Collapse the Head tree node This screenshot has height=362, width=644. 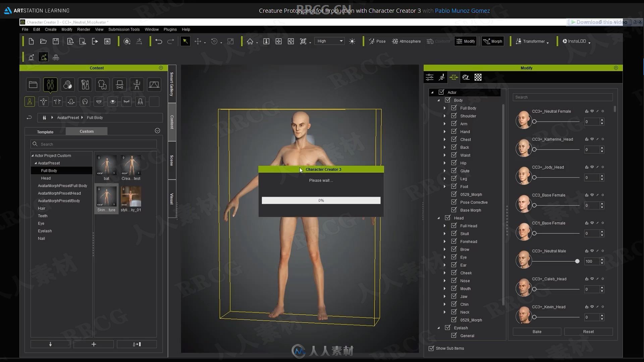click(438, 218)
